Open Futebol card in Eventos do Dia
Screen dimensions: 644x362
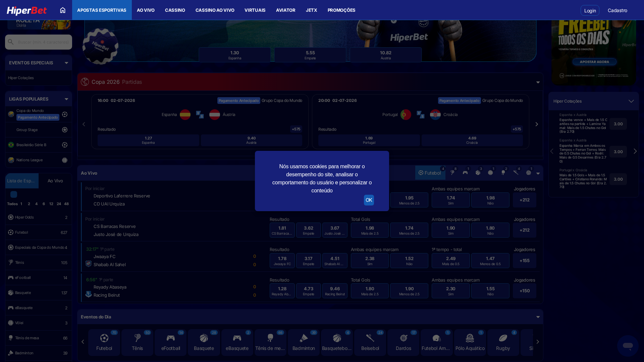[x=104, y=342]
